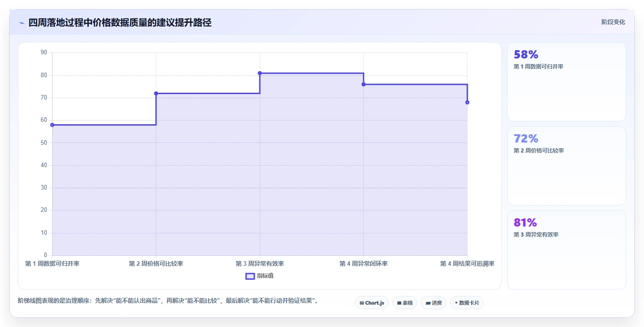Screen dimensions: 644x327
Task: Click the y-axis label 70
Action: (44, 98)
